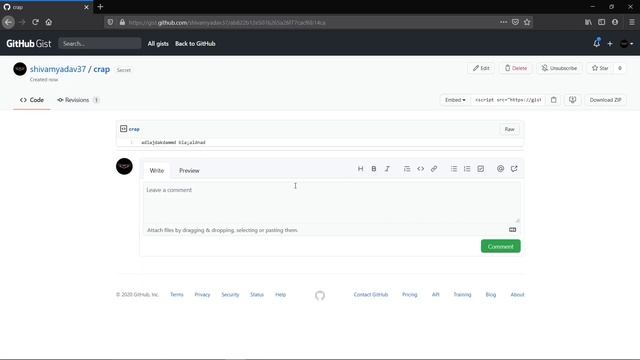Expand the Embed dropdown
This screenshot has height=360, width=640.
click(x=455, y=100)
